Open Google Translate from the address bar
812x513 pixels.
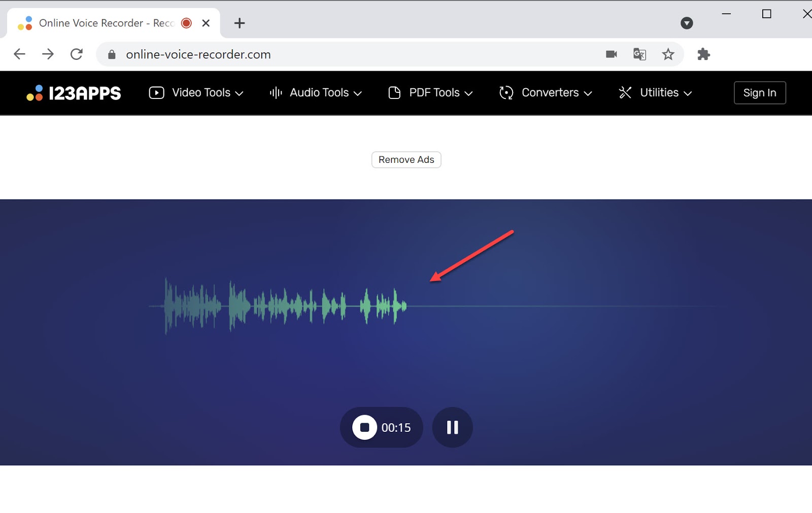tap(639, 54)
